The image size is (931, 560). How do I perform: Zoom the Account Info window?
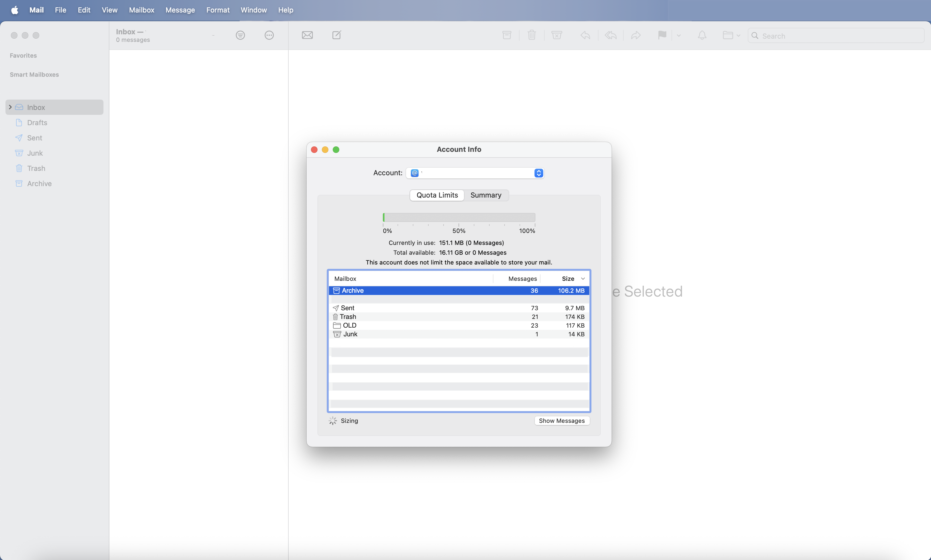coord(336,149)
